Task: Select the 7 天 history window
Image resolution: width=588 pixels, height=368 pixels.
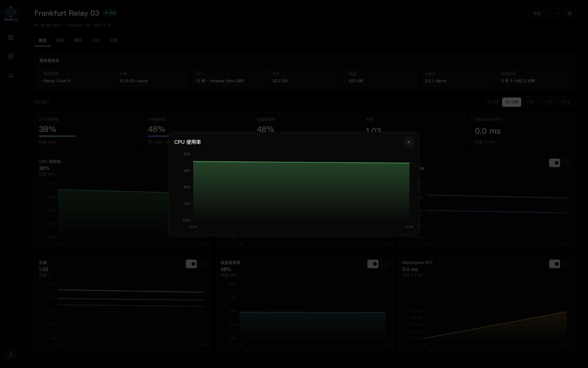Action: (548, 102)
